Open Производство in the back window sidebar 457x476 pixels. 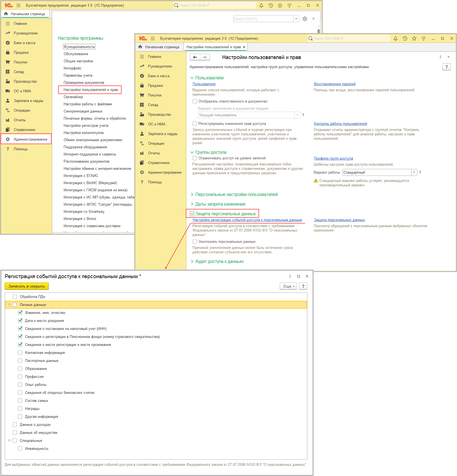pyautogui.click(x=25, y=82)
